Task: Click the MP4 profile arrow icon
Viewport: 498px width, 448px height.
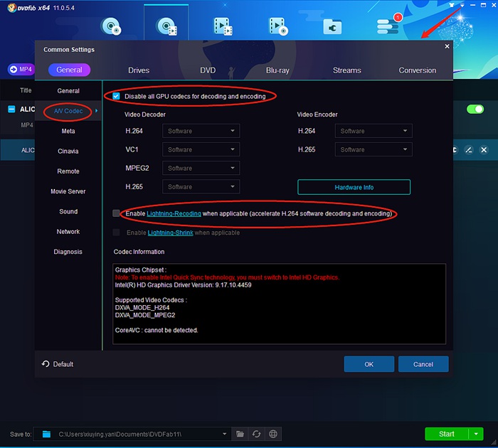Action: (x=14, y=69)
